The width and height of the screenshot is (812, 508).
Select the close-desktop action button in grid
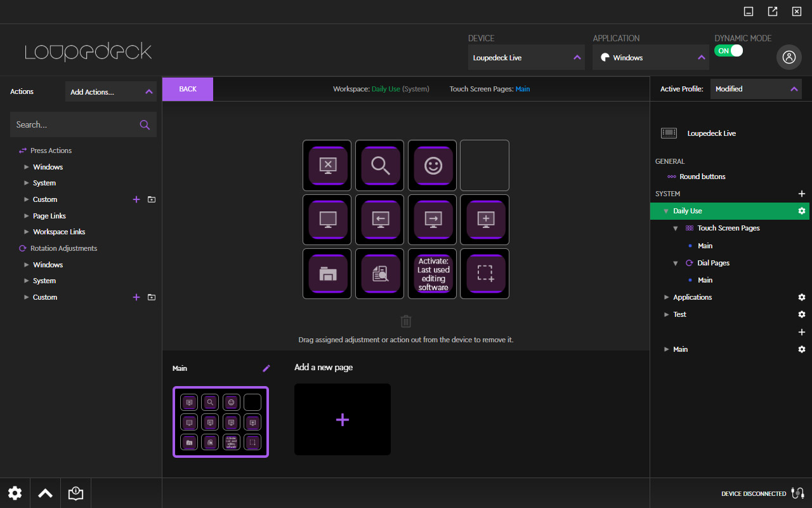(x=327, y=165)
